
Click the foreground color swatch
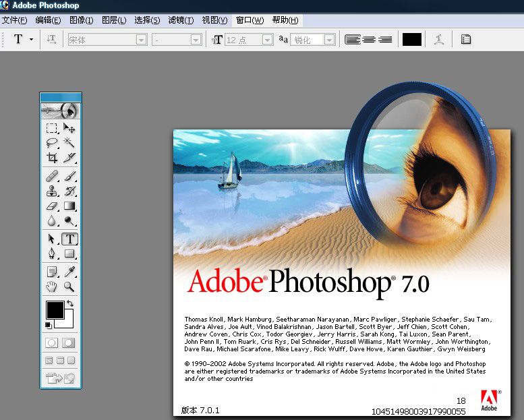click(55, 309)
